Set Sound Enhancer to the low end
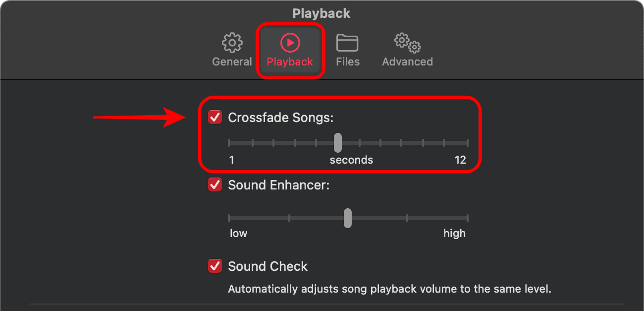This screenshot has height=311, width=644. click(x=229, y=218)
